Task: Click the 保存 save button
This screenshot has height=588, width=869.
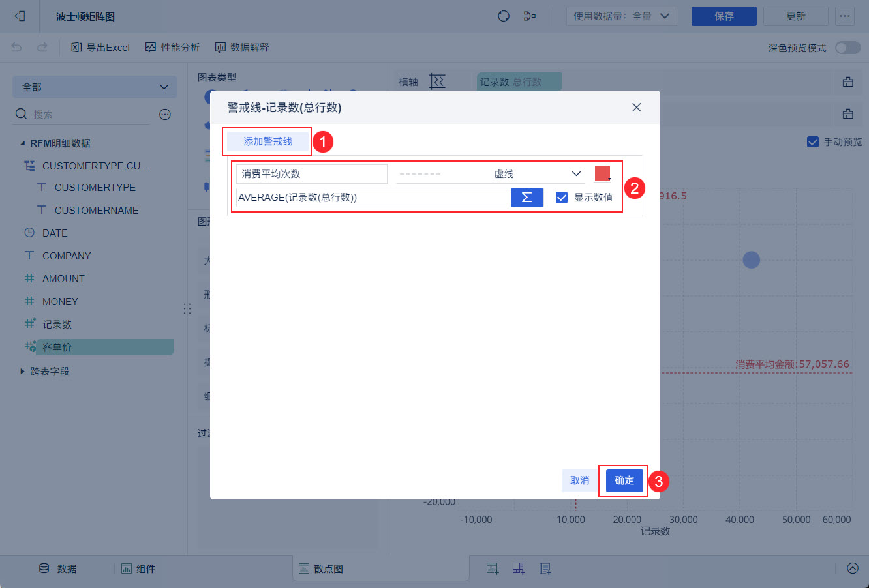Action: 724,16
